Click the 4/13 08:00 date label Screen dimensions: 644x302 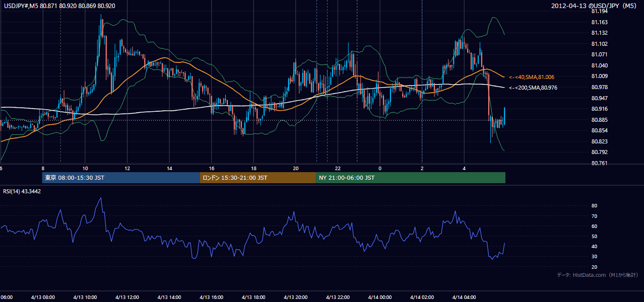pos(42,297)
